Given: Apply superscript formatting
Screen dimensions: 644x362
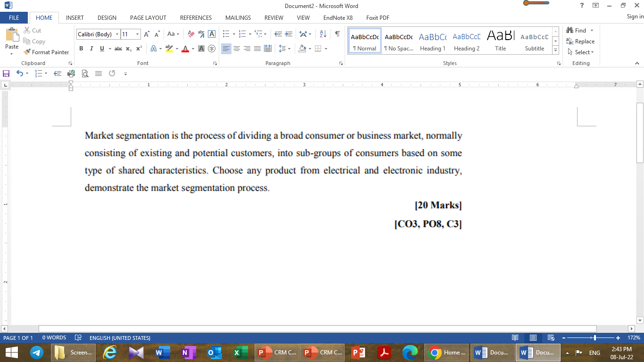Looking at the screenshot, I should (x=138, y=49).
